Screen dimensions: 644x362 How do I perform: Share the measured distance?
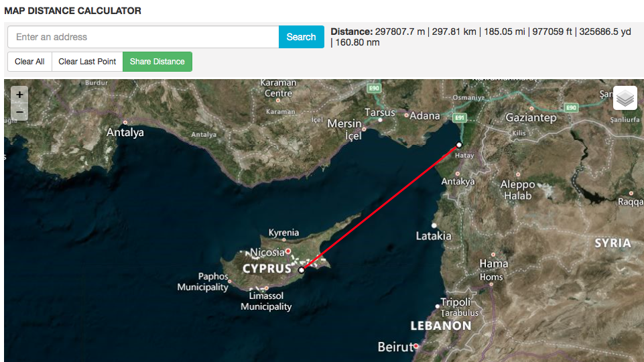tap(157, 62)
